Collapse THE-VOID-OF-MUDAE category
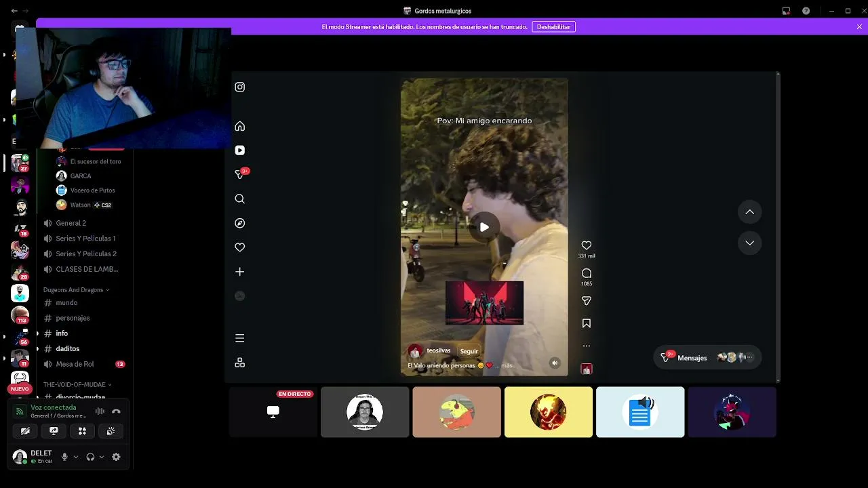 pyautogui.click(x=77, y=384)
